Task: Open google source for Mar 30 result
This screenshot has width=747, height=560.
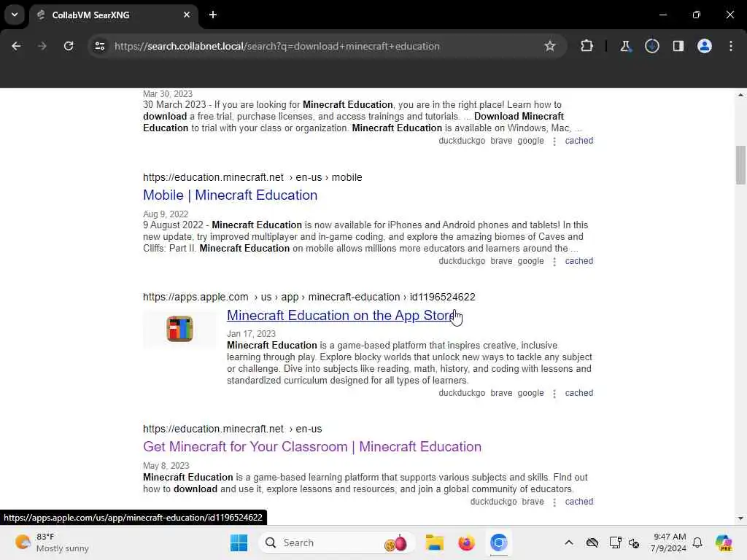Action: tap(531, 141)
